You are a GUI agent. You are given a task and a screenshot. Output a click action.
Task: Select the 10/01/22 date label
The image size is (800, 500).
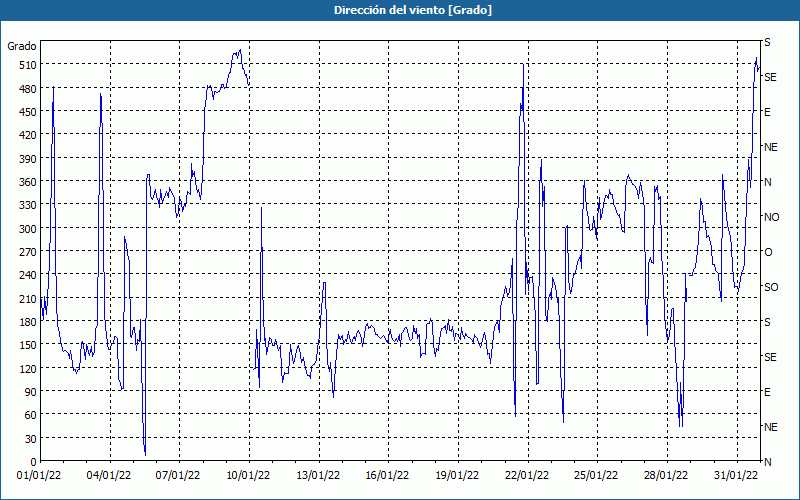[x=248, y=476]
